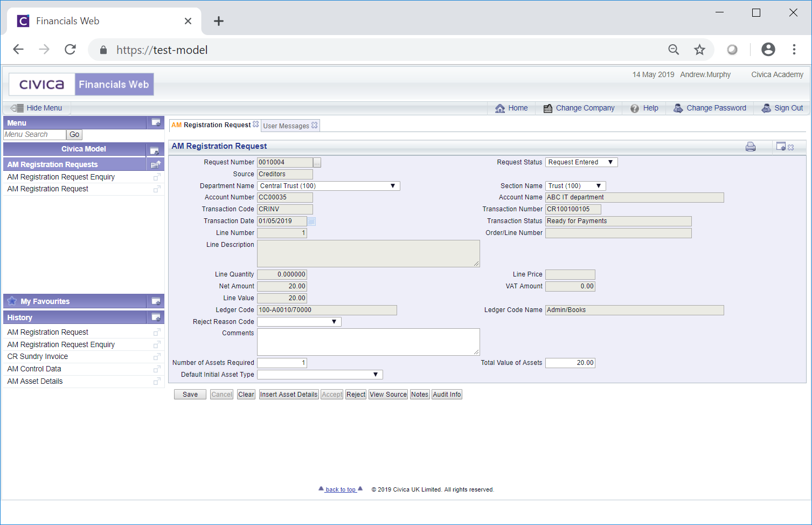Viewport: 812px width, 525px height.
Task: Open history AM Registration Request Enquiry in new window
Action: [157, 345]
